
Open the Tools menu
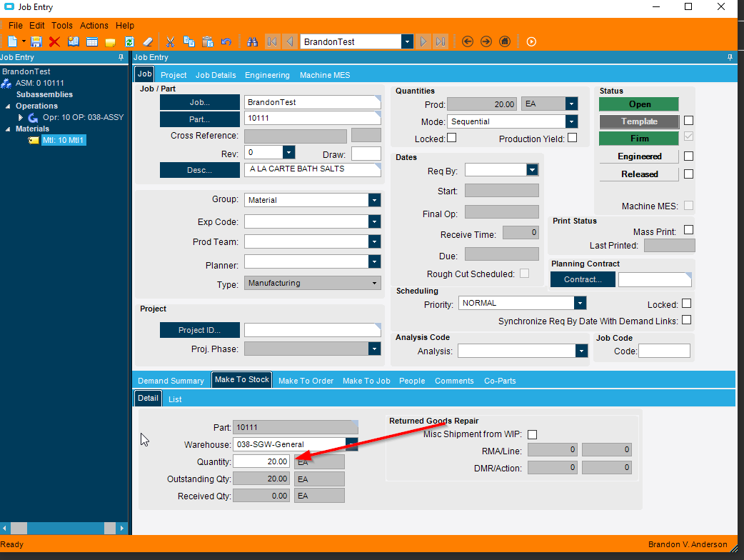[x=62, y=26]
